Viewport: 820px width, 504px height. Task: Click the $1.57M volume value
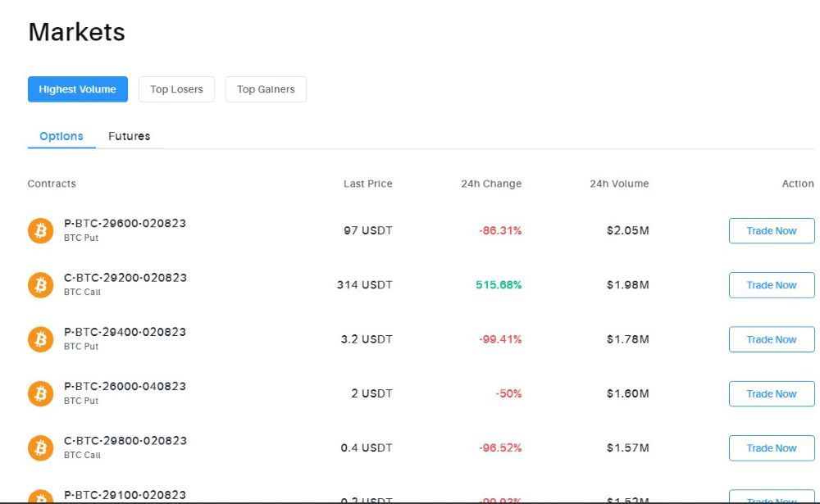point(627,448)
